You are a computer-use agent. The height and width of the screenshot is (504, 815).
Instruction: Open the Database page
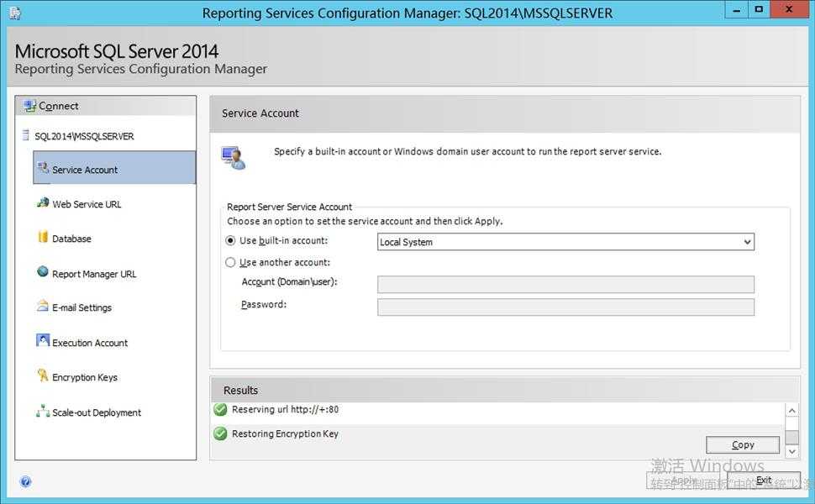pos(71,239)
